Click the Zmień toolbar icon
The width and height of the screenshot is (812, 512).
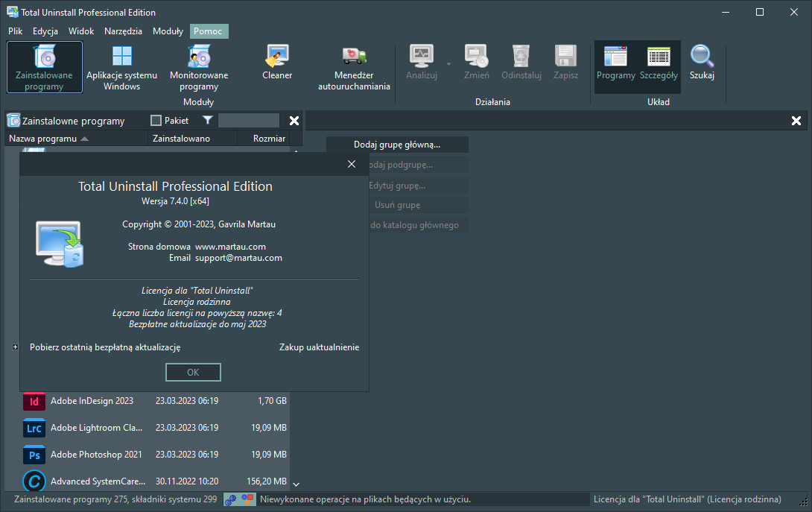[477, 56]
